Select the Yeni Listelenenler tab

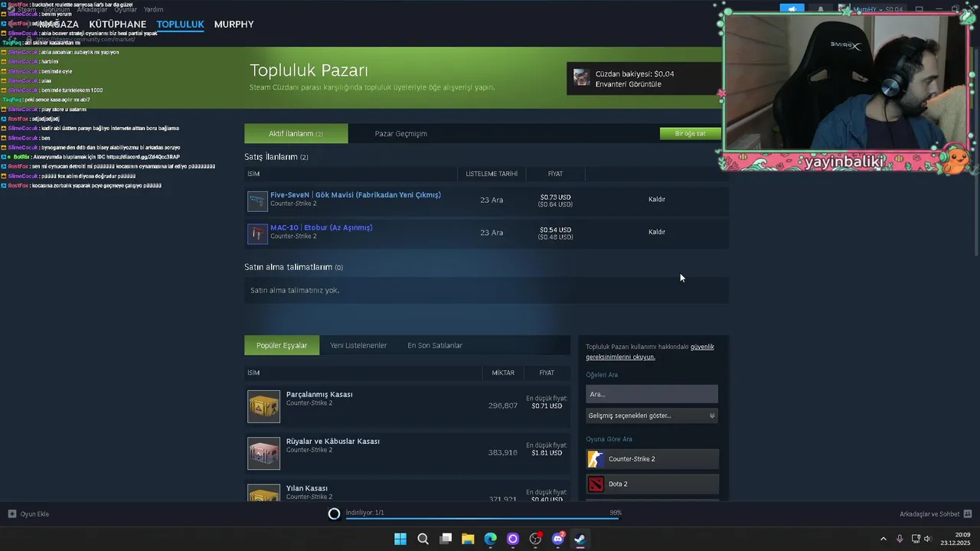[358, 345]
